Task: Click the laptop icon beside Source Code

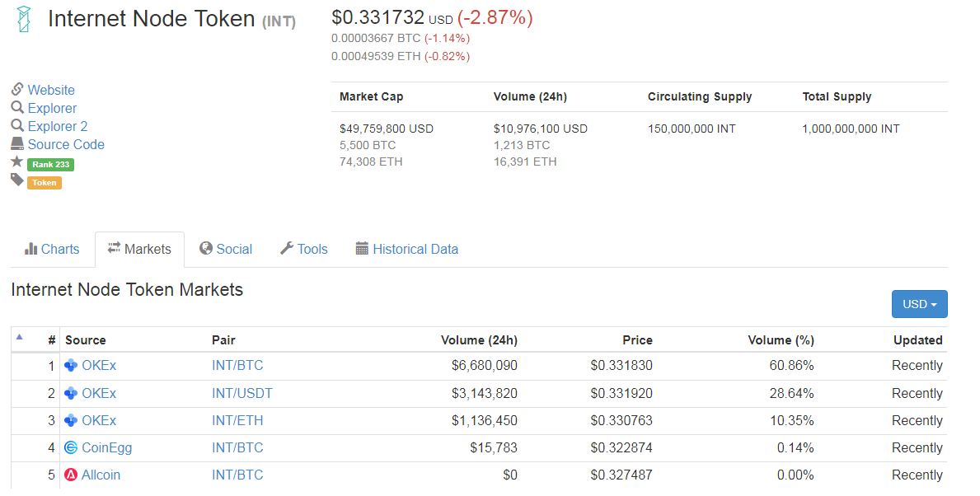Action: [17, 144]
